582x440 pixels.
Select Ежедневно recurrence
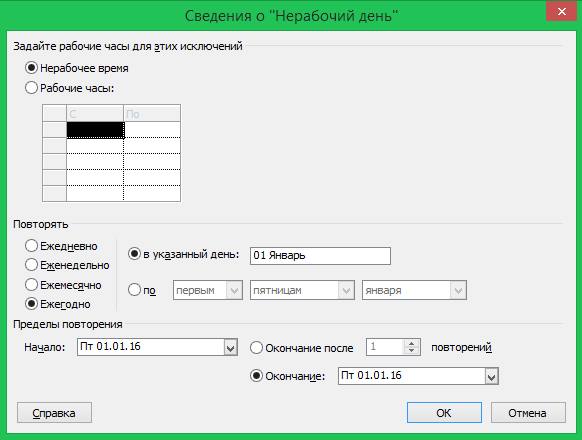coord(31,246)
